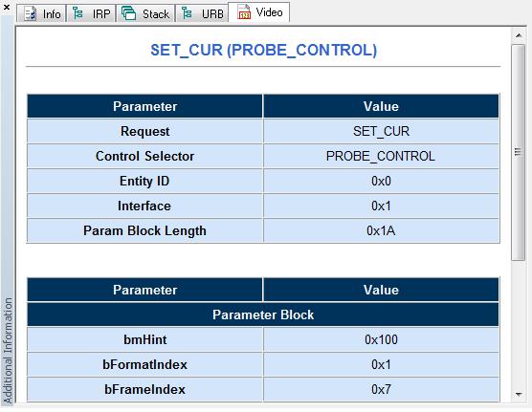Click the Param Block Length value 0x1A
Screen dimensions: 532x412
pos(381,230)
